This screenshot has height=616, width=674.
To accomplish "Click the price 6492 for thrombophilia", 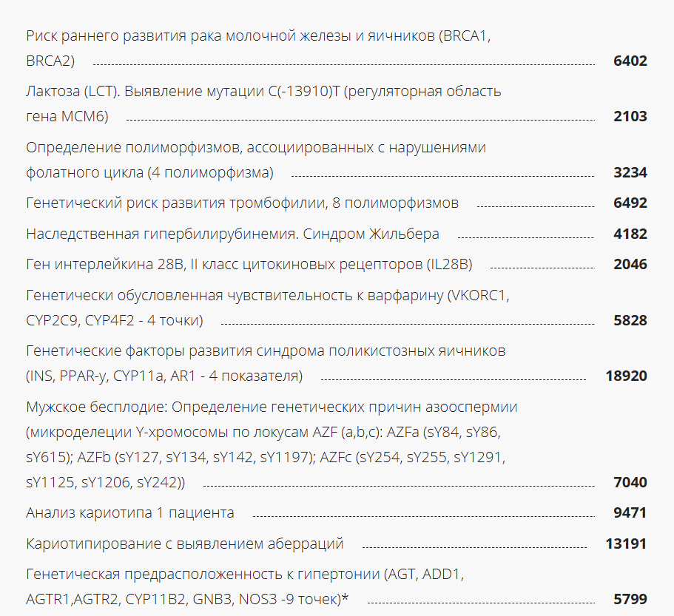I will [x=630, y=203].
